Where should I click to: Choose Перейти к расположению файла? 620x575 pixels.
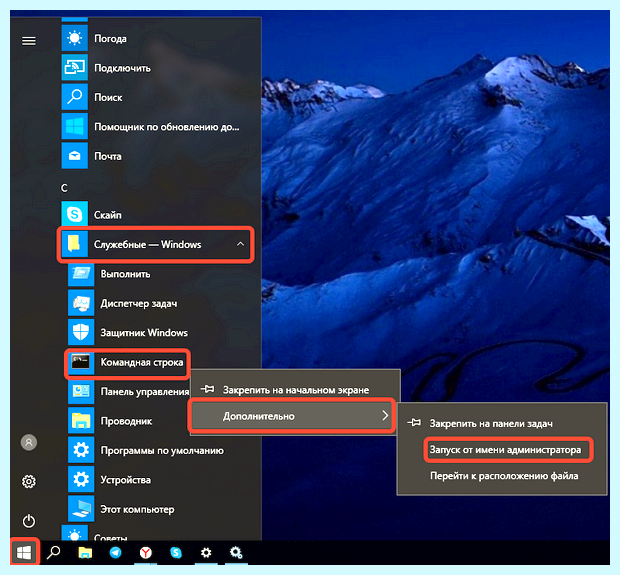pyautogui.click(x=502, y=476)
